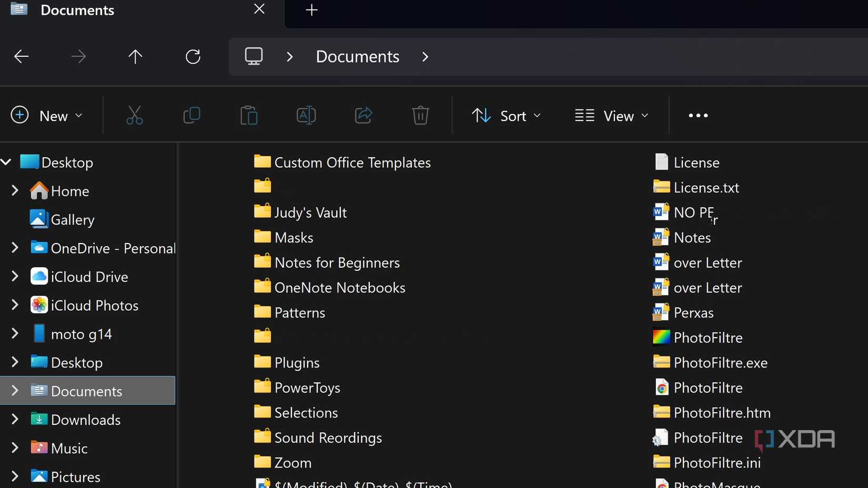The height and width of the screenshot is (488, 868).
Task: Open the PowerToys folder
Action: coord(307,387)
